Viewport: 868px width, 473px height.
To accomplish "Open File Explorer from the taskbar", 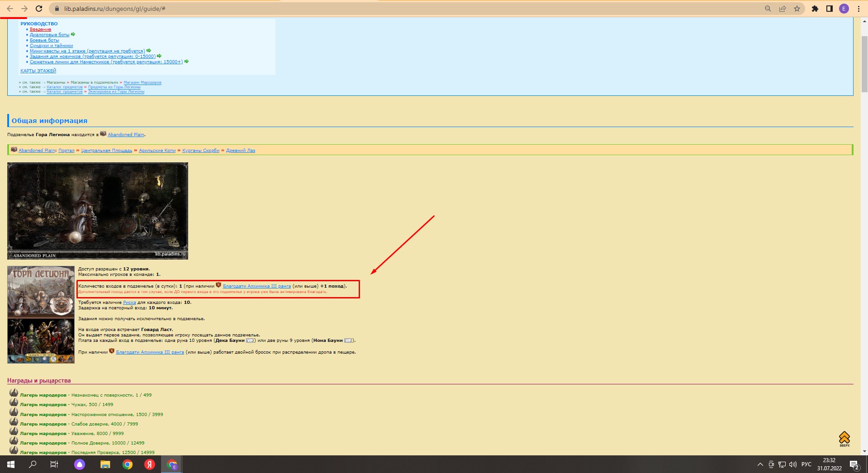I will pos(105,464).
